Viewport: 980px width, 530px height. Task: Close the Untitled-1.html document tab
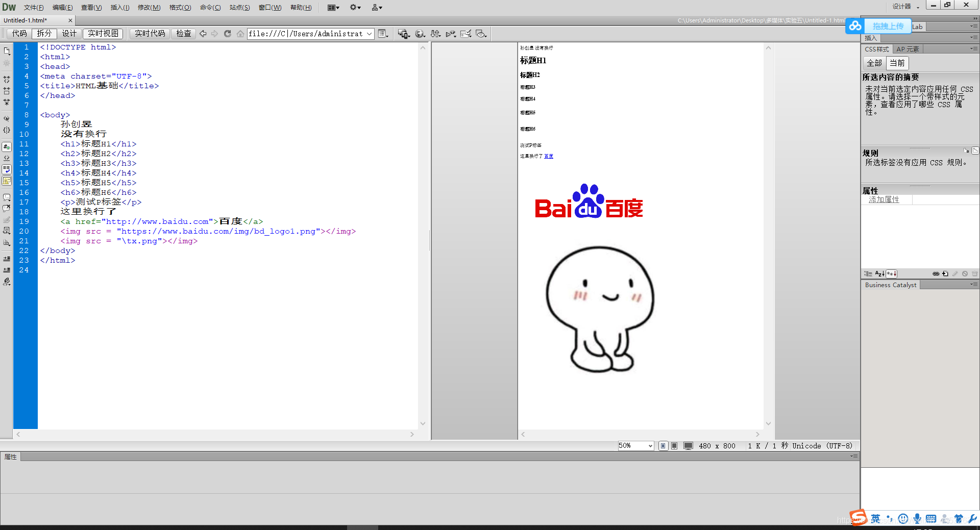(70, 20)
